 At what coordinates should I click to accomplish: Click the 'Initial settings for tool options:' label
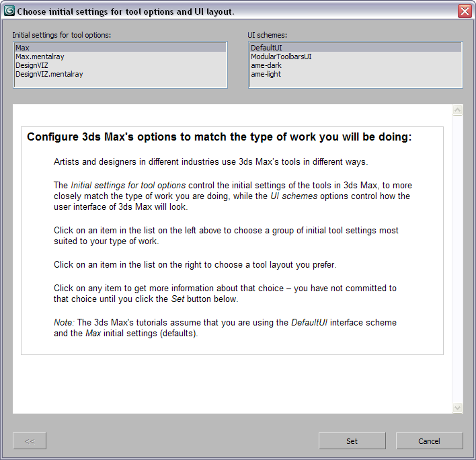(x=62, y=35)
